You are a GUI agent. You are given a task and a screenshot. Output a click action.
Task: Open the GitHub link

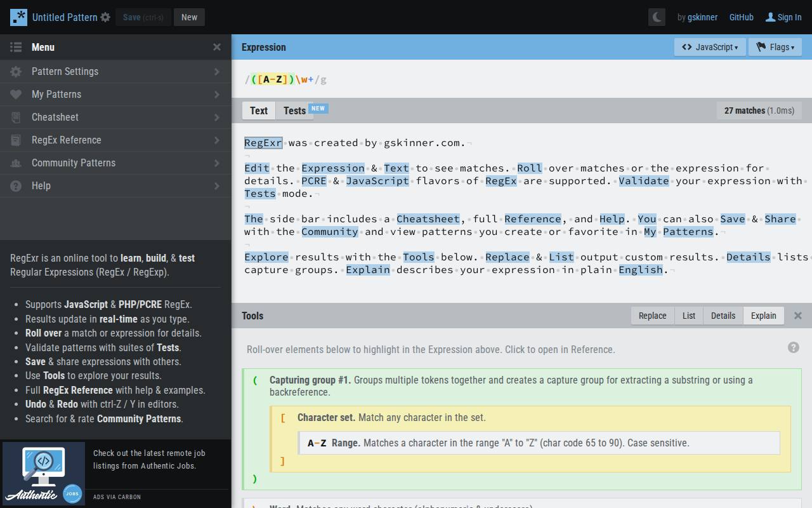[741, 17]
